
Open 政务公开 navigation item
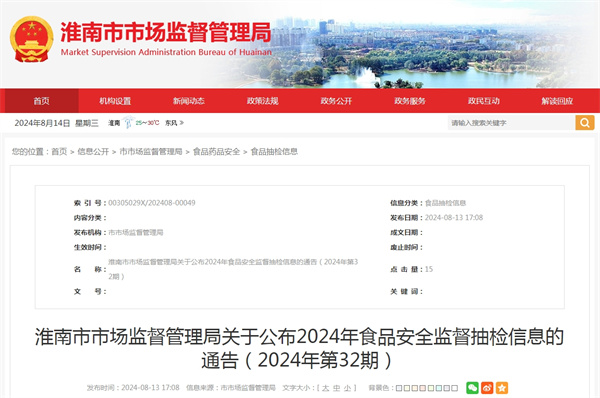coord(336,101)
